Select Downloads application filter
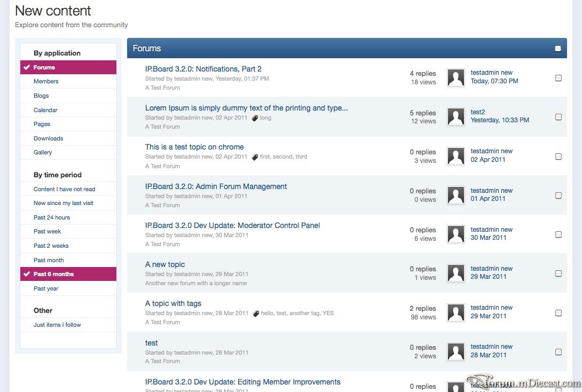The width and height of the screenshot is (582, 392). coord(68,138)
